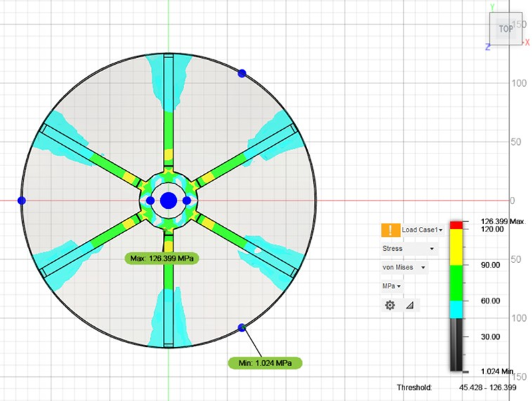Expand the Stress result type dropdown
Image resolution: width=532 pixels, height=401 pixels.
click(409, 249)
